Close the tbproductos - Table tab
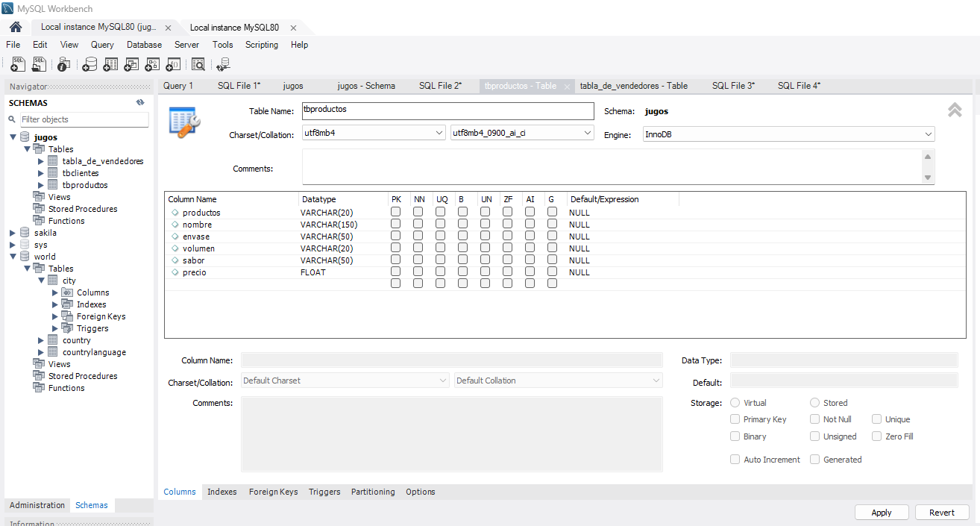The image size is (980, 526). tap(567, 87)
